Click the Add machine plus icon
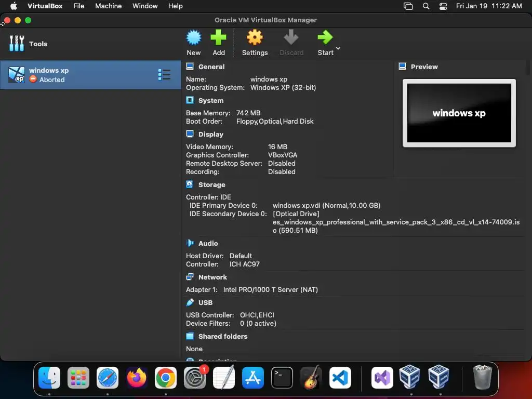 pos(218,37)
